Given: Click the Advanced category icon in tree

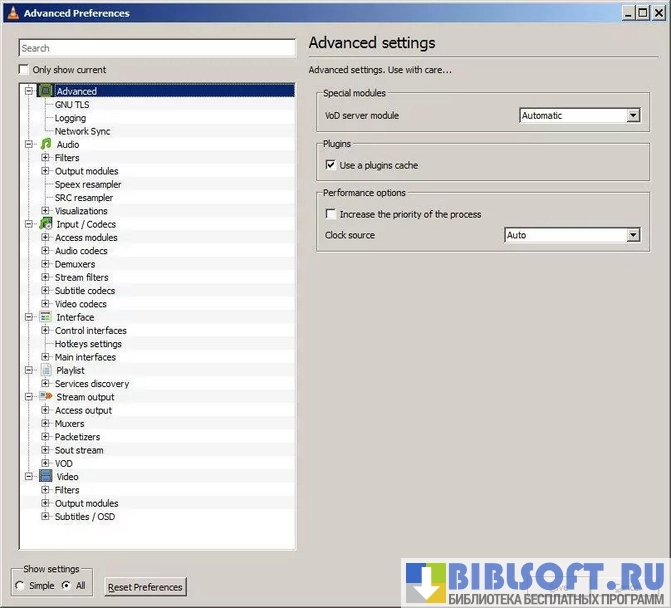Looking at the screenshot, I should tap(45, 91).
